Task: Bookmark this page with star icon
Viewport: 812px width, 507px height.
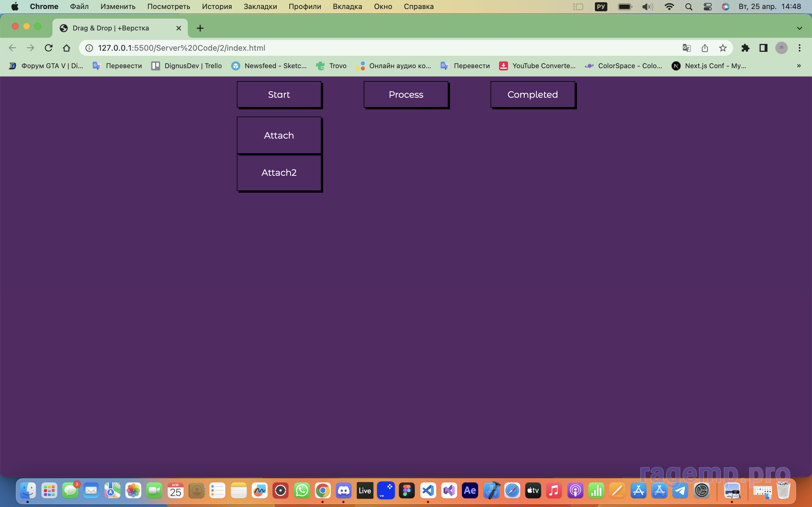Action: click(x=722, y=48)
